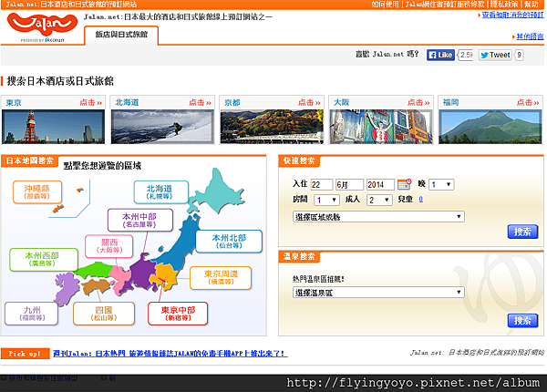
Task: Click 点击 link on the 京都 card
Action: pos(309,102)
